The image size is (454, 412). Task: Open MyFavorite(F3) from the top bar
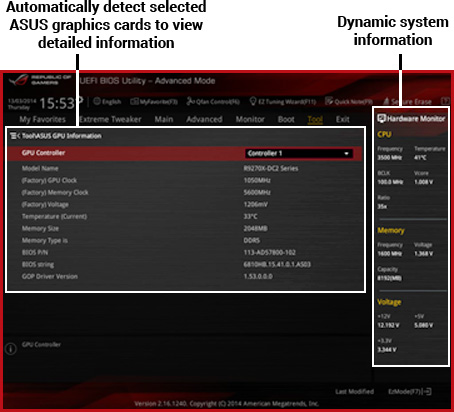[154, 101]
